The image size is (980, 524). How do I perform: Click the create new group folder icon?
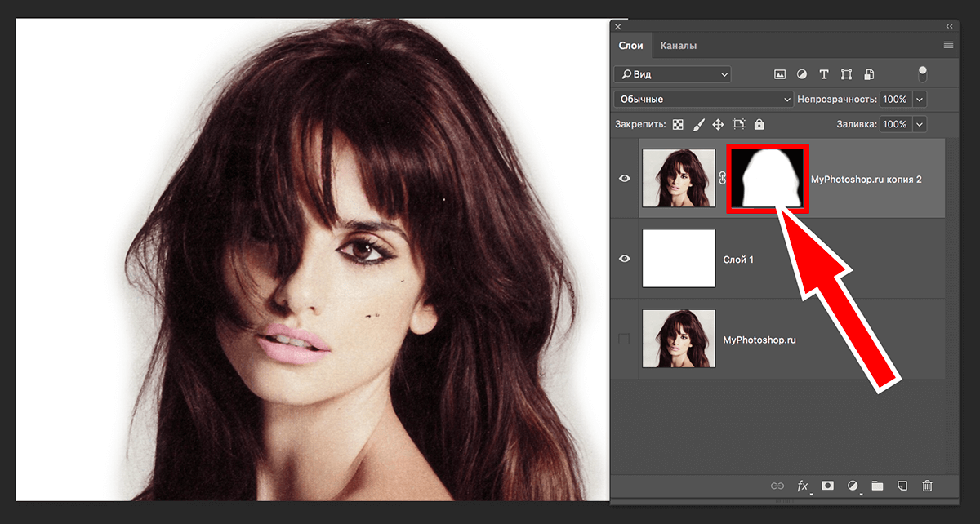coord(877,486)
